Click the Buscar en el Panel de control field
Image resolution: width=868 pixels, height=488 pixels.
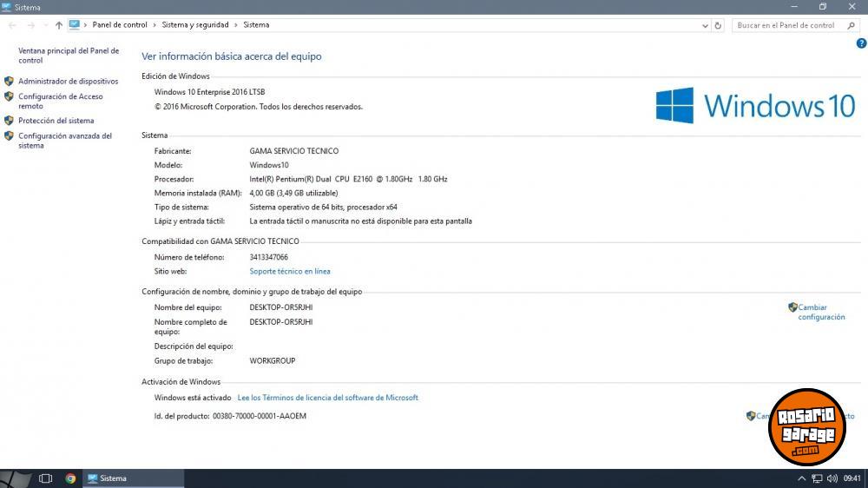pos(786,25)
